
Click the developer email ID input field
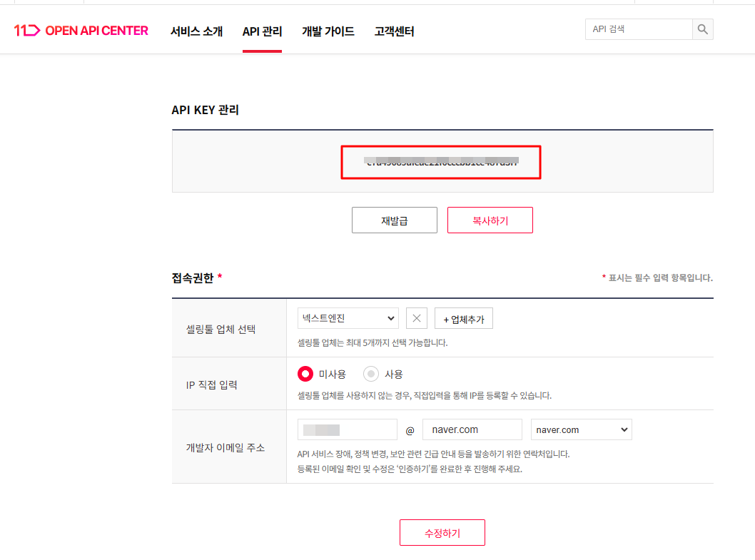(x=347, y=429)
